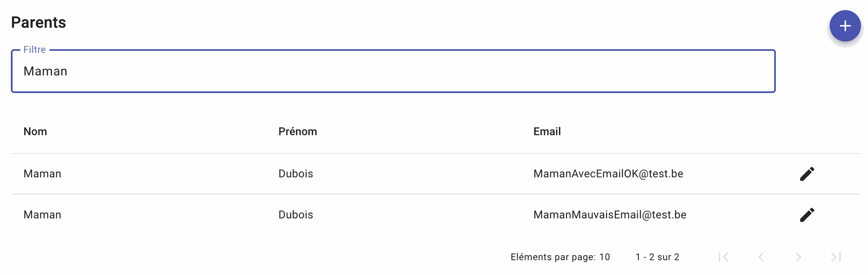Click Maman name in first row
Image resolution: width=868 pixels, height=275 pixels.
click(x=42, y=174)
